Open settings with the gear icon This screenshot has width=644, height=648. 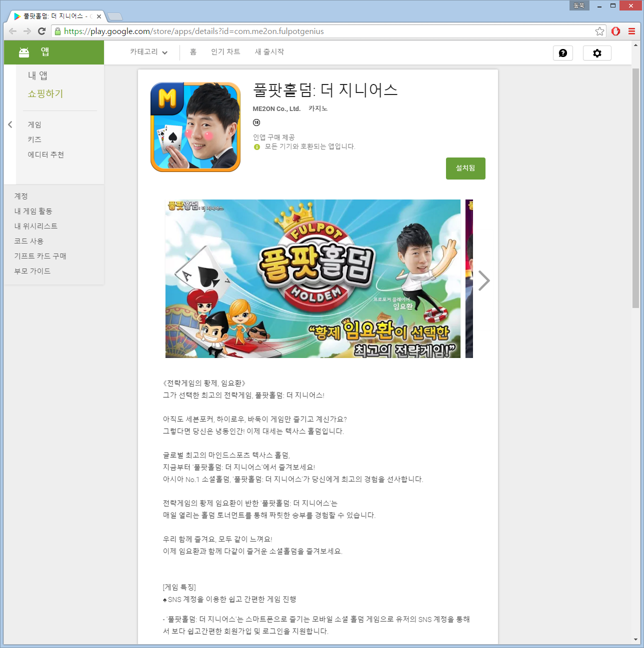pos(597,53)
